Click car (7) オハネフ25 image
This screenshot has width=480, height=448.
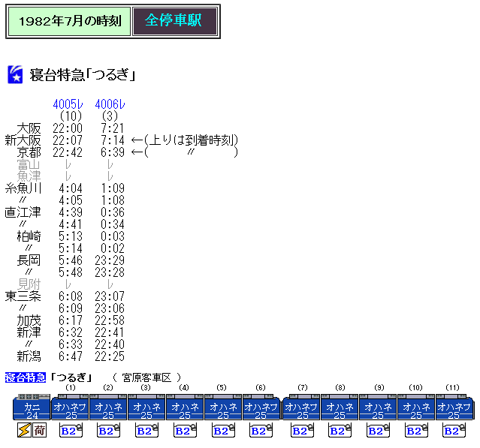[301, 407]
